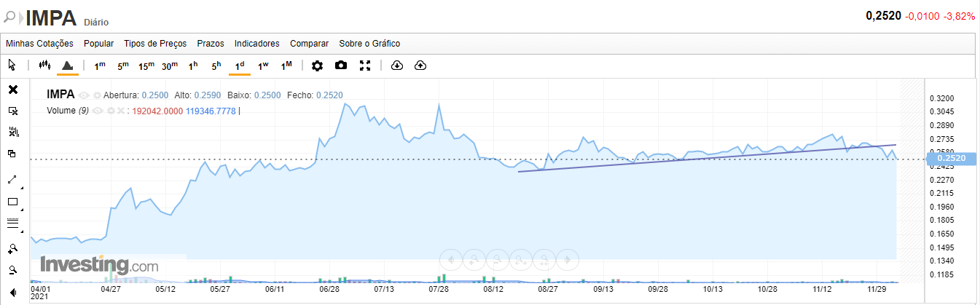The image size is (980, 305).
Task: Open the Sobre o Gráfico menu
Action: pyautogui.click(x=369, y=44)
